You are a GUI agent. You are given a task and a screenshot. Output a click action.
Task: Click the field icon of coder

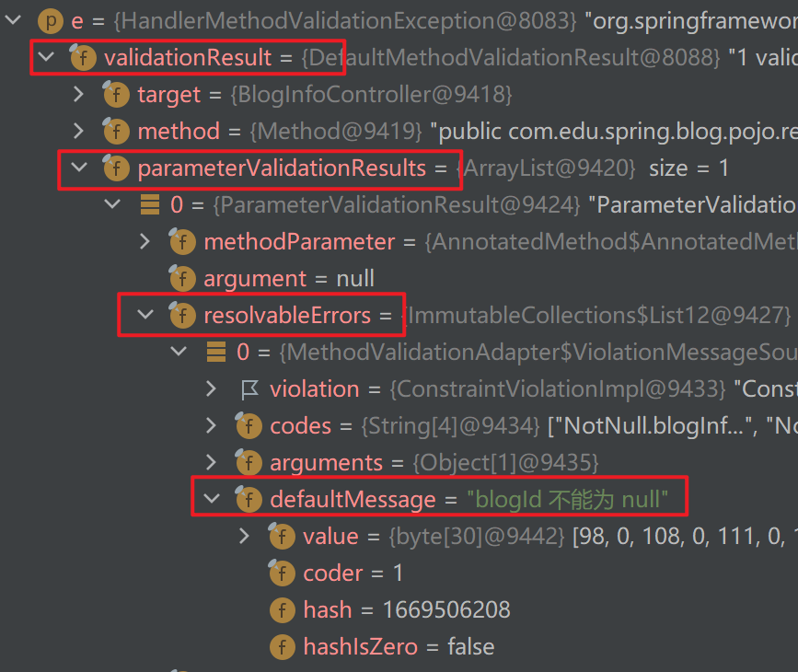282,573
